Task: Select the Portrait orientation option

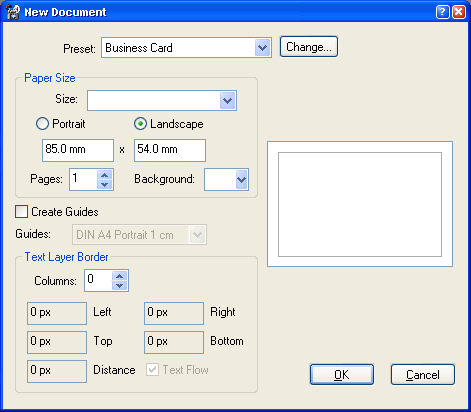Action: [x=42, y=124]
